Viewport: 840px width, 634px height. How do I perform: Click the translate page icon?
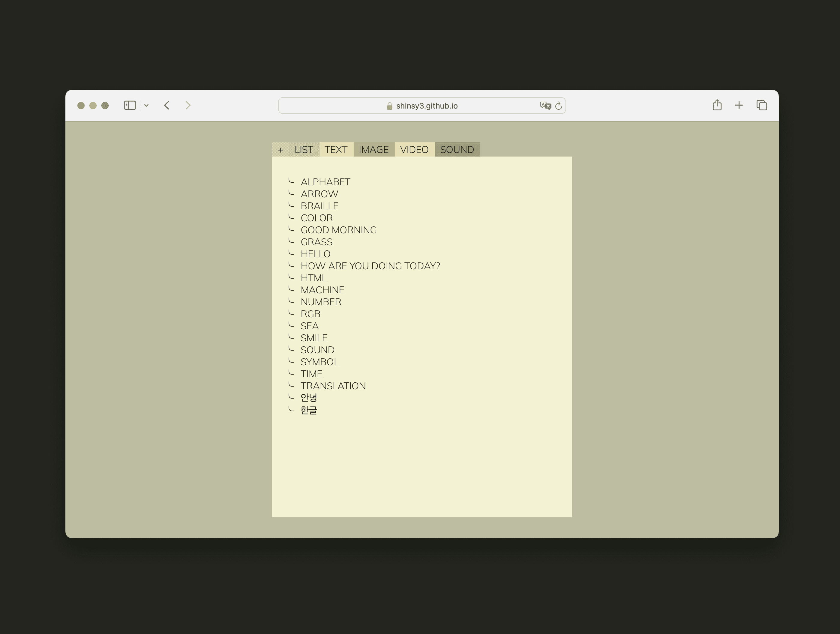(x=545, y=106)
